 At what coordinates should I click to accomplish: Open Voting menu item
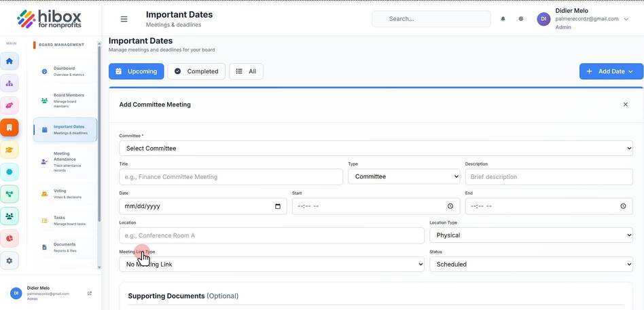click(65, 193)
